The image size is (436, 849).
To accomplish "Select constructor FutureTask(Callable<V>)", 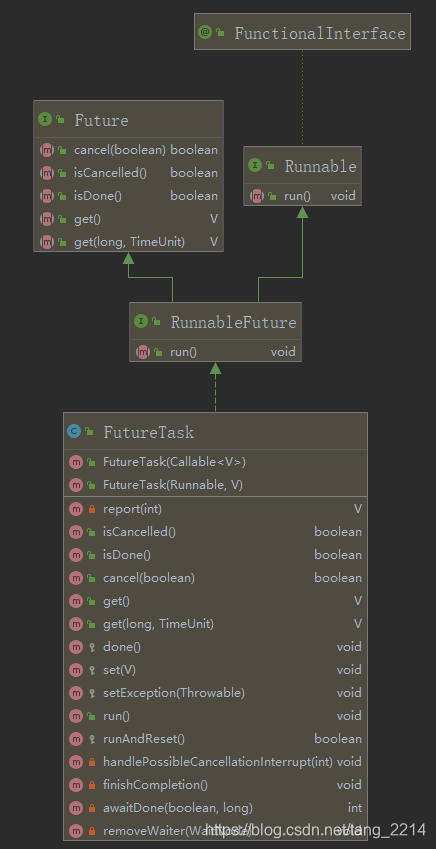I will point(216,462).
